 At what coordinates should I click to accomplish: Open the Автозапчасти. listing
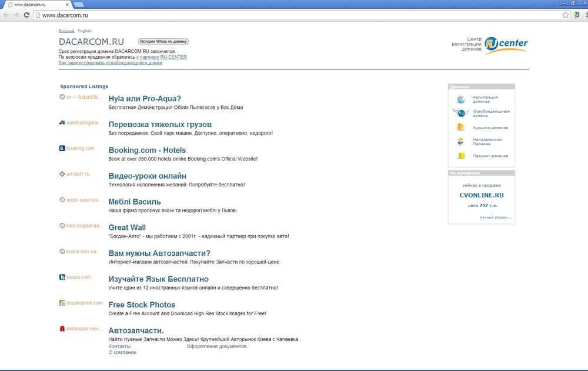pos(136,330)
